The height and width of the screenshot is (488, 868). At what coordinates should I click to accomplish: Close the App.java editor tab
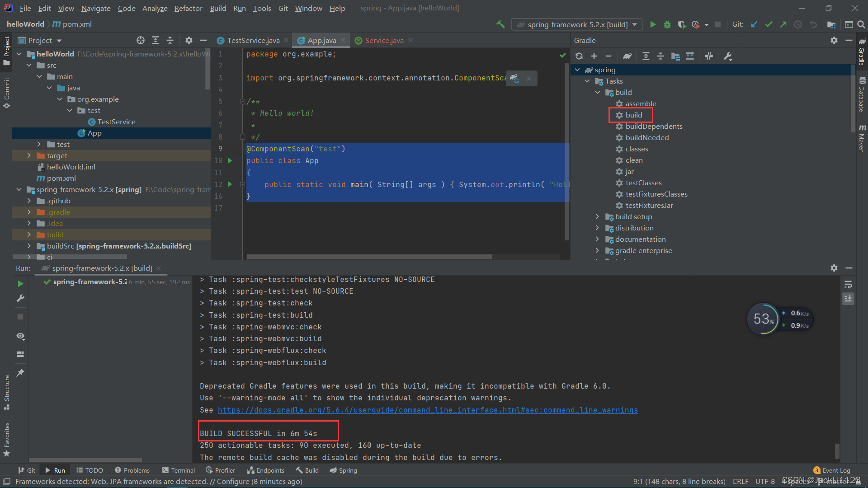coord(343,40)
